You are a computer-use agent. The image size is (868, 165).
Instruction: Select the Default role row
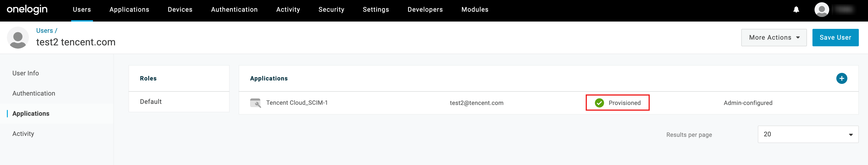[151, 102]
